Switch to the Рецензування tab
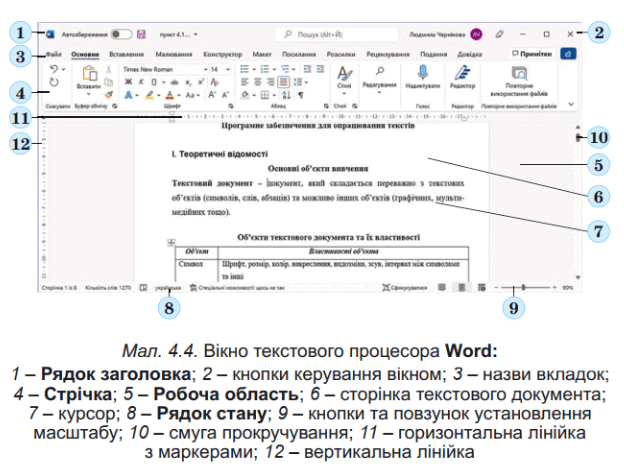 (x=388, y=54)
